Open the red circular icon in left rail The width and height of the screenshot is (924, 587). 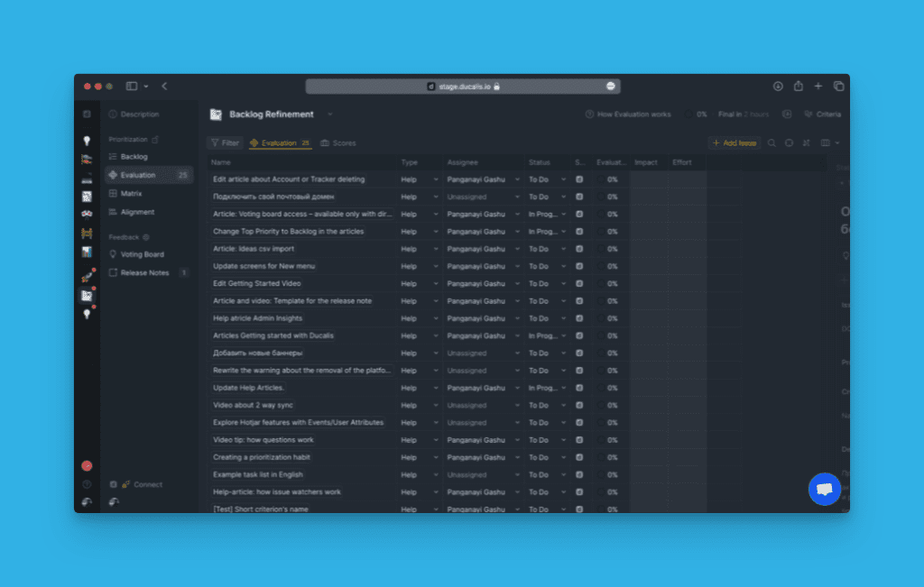tap(87, 466)
